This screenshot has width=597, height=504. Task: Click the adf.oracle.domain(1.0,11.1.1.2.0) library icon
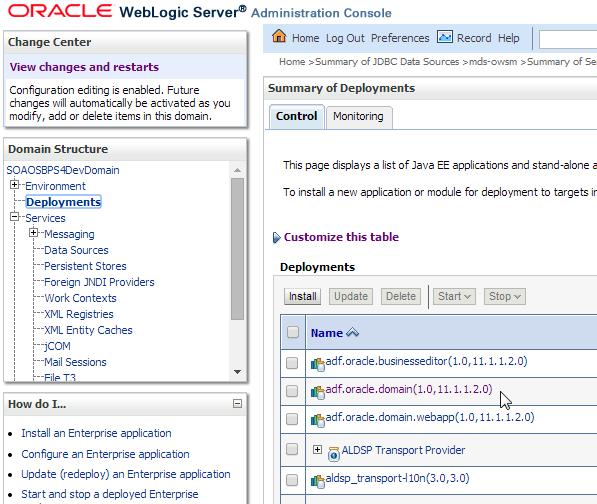318,392
